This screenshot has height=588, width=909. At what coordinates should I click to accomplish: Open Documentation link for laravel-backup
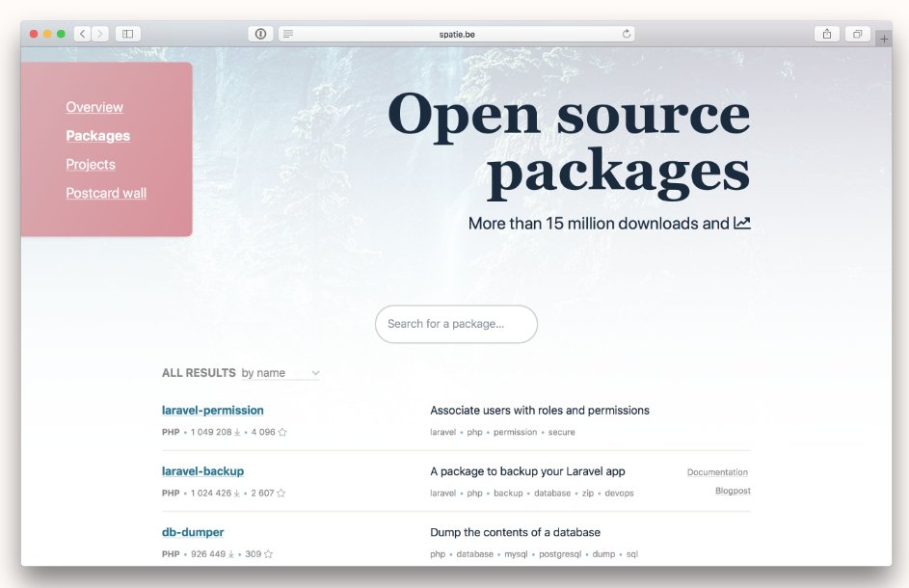[718, 472]
